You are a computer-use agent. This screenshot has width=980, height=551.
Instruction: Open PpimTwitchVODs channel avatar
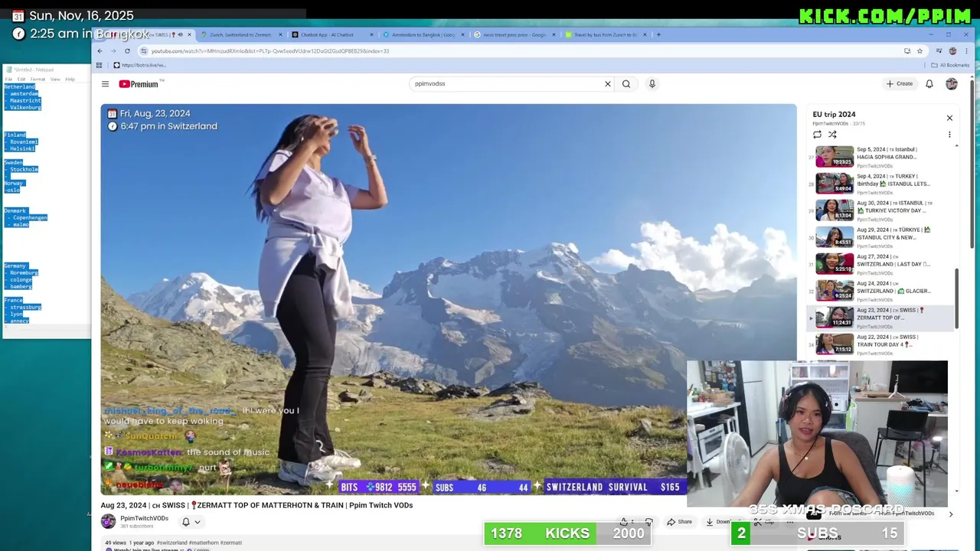(x=108, y=521)
